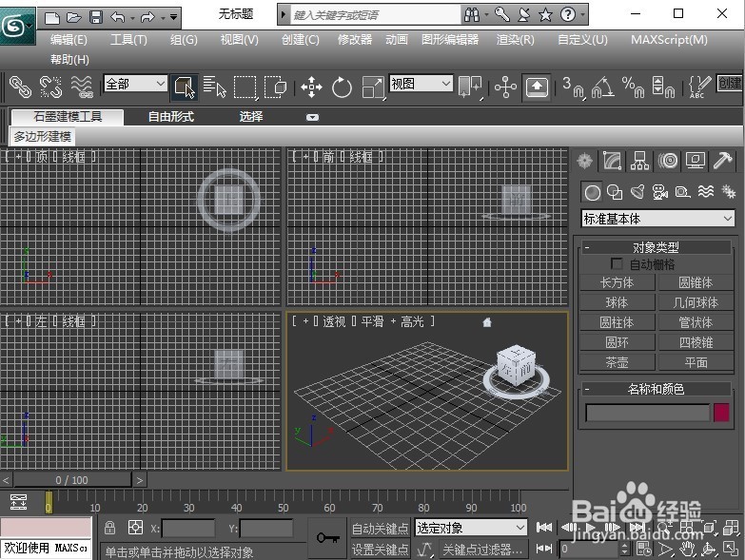Open the 工具(T) menu
This screenshot has height=560, width=745.
[x=128, y=39]
